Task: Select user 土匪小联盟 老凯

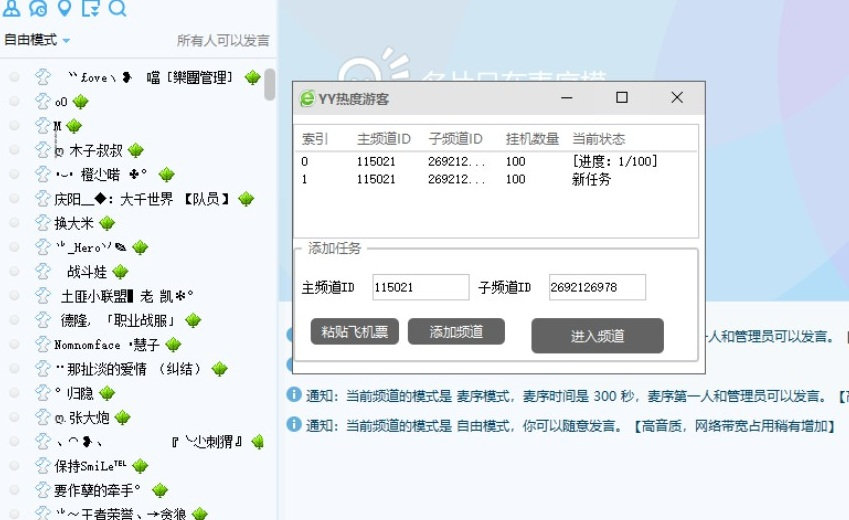Action: click(127, 296)
